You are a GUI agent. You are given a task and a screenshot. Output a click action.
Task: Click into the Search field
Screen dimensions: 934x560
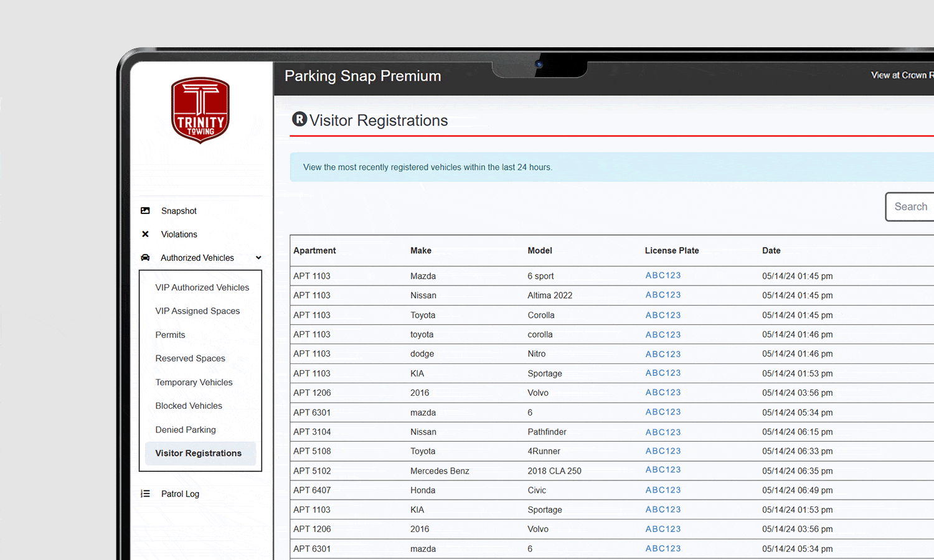tap(910, 207)
